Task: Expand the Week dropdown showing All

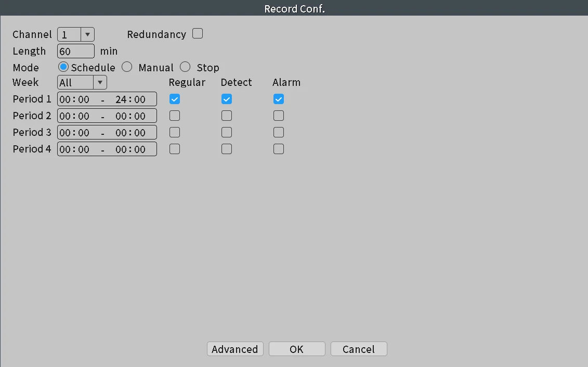Action: [x=82, y=82]
